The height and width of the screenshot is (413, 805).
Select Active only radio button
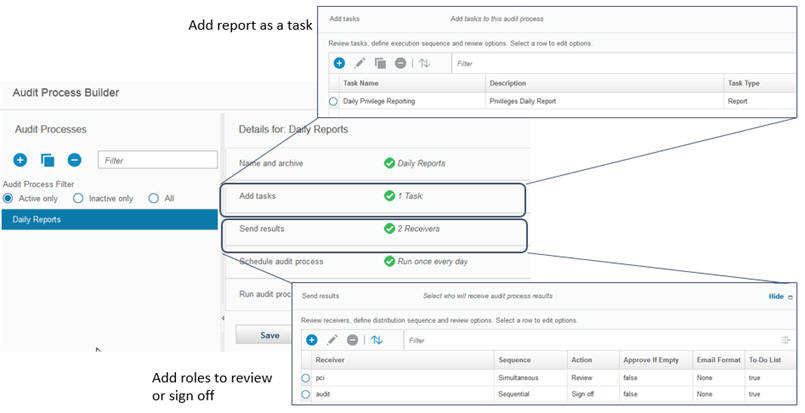[8, 198]
